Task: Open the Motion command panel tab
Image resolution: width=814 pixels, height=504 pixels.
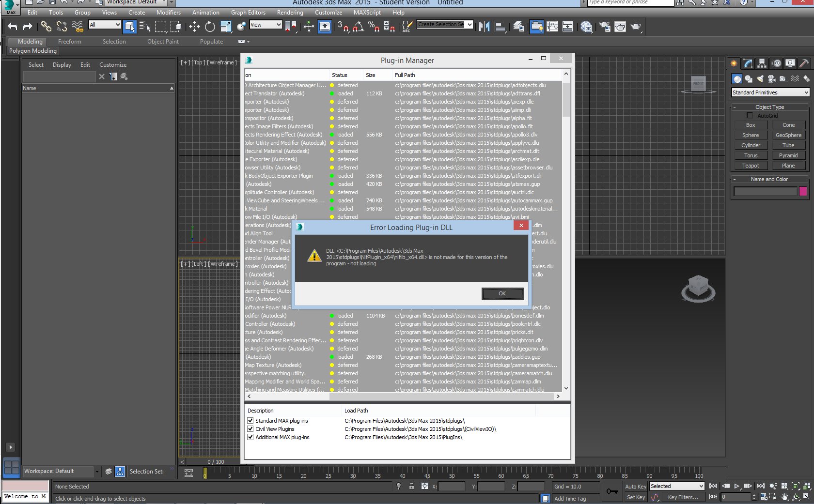Action: [777, 63]
